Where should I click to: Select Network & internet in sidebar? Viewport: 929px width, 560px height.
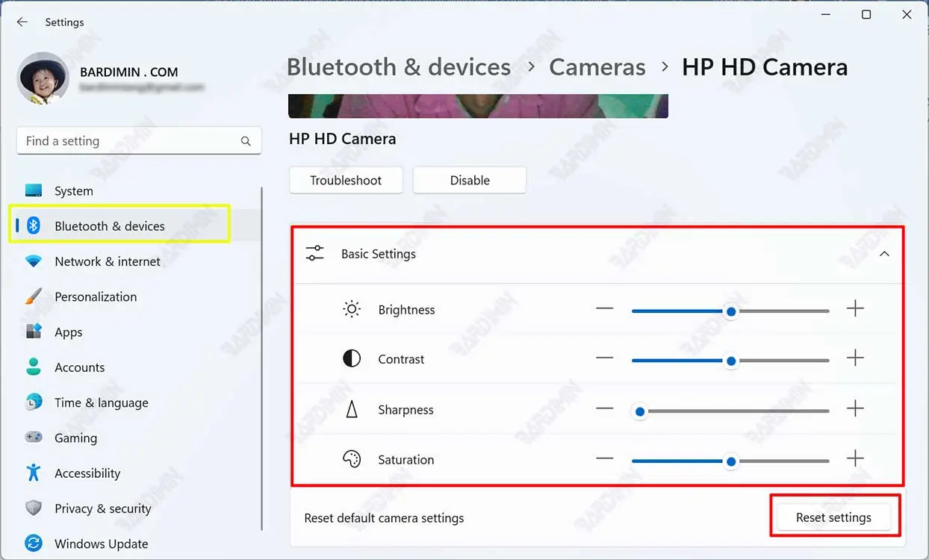point(107,261)
